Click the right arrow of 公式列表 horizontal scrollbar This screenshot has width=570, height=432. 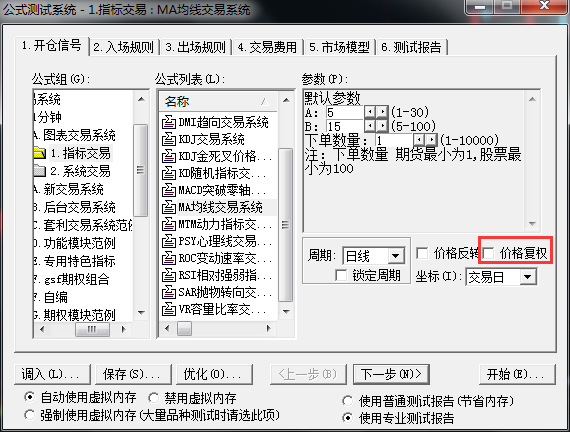[x=269, y=328]
